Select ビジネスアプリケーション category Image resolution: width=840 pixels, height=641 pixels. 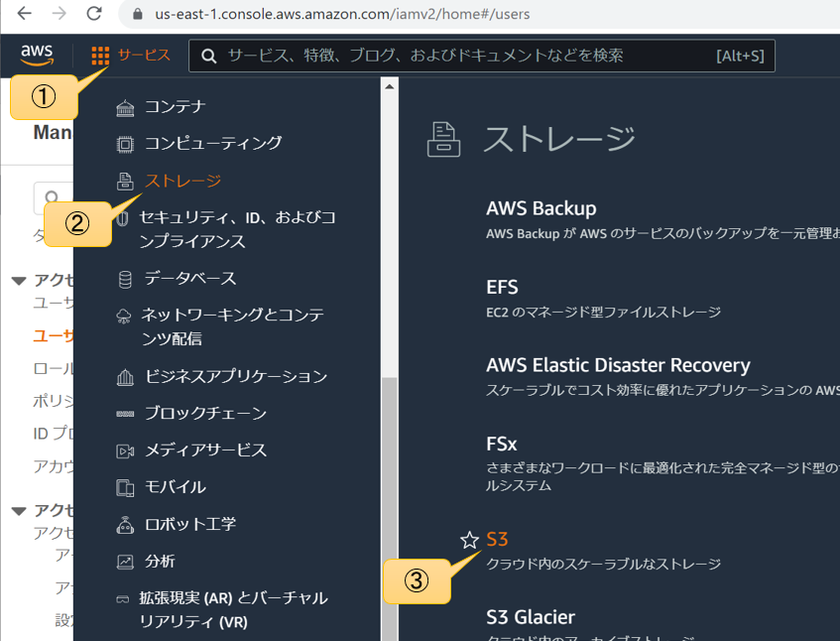pos(236,377)
